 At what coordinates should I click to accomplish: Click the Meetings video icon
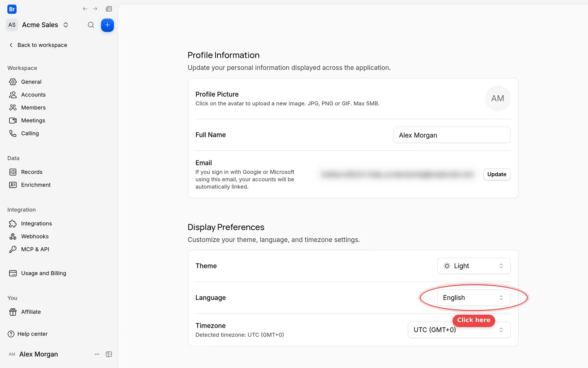(13, 120)
